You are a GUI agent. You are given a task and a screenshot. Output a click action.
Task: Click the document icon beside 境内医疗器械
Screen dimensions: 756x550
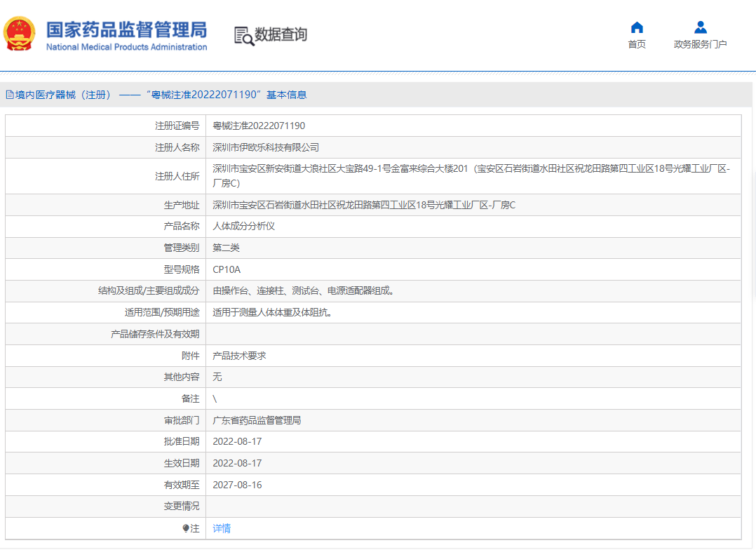10,95
